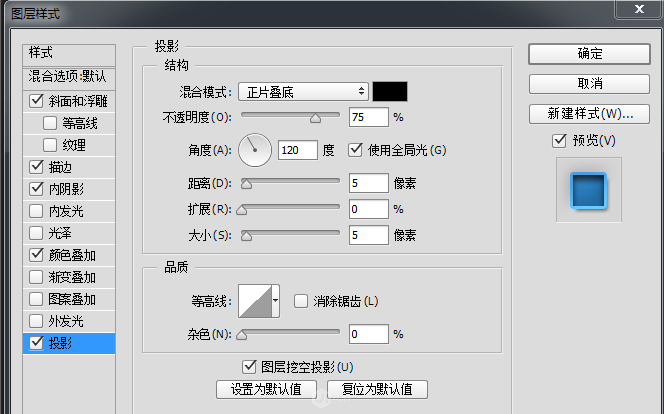Uncheck the 颜色叠加 effect checkbox
Image resolution: width=664 pixels, height=414 pixels.
click(x=36, y=255)
